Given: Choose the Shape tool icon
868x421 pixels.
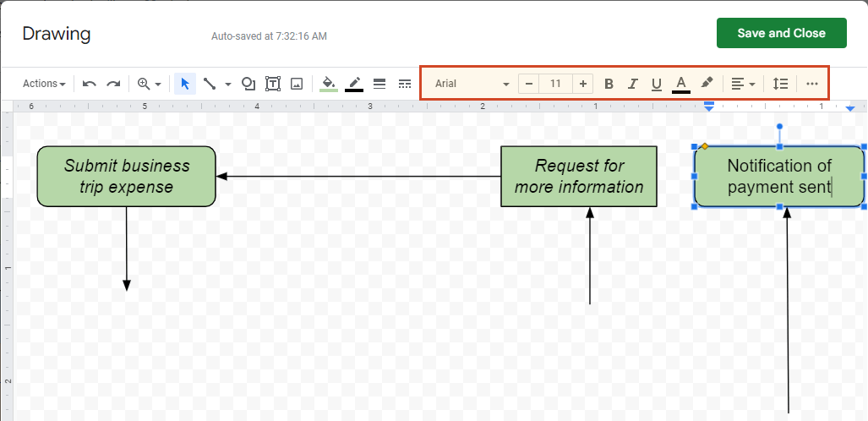Looking at the screenshot, I should pos(248,84).
